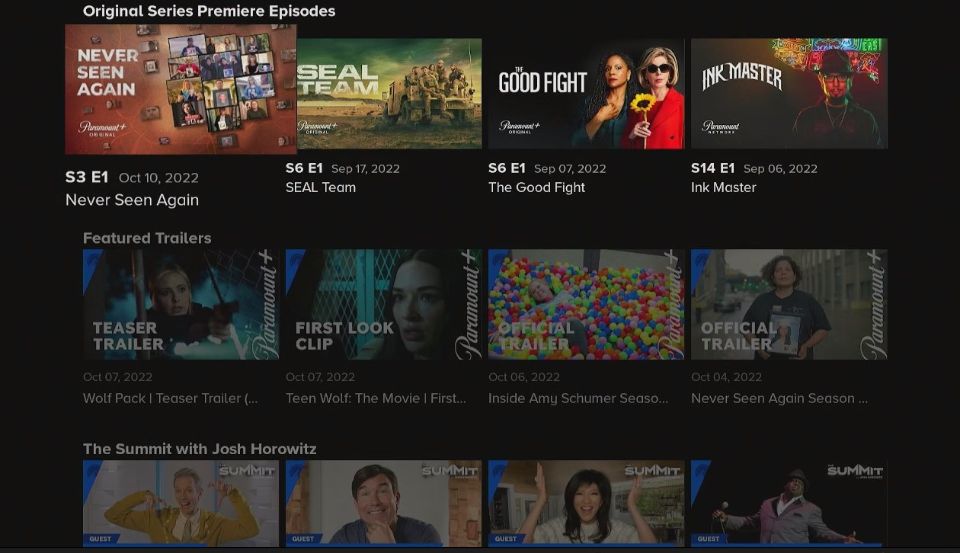960x553 pixels.
Task: Select 'The Good Fight' title text
Action: pyautogui.click(x=536, y=187)
